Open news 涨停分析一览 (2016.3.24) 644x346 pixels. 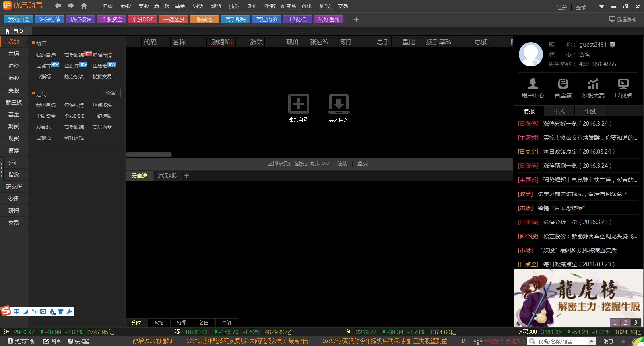coord(577,124)
